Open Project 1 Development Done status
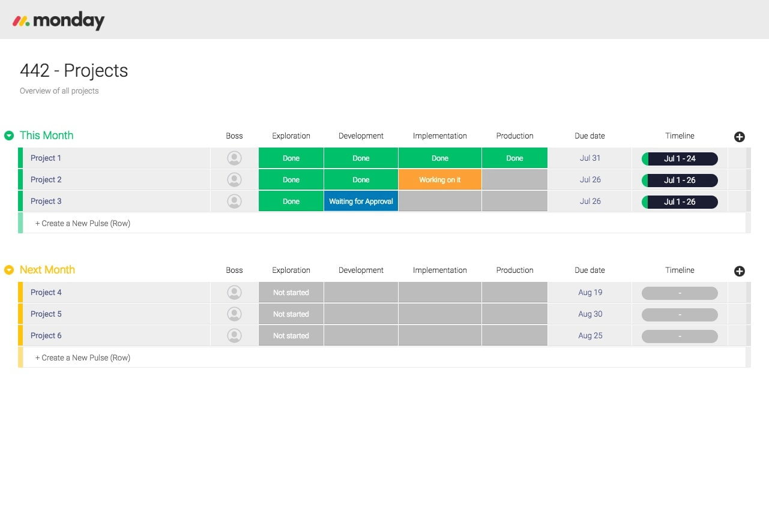Viewport: 769px width, 532px height. coord(361,158)
